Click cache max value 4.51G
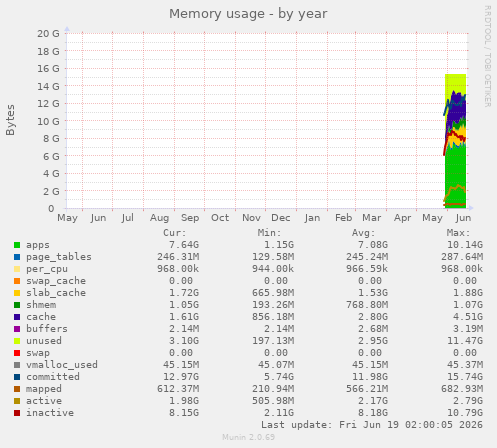 [x=468, y=317]
